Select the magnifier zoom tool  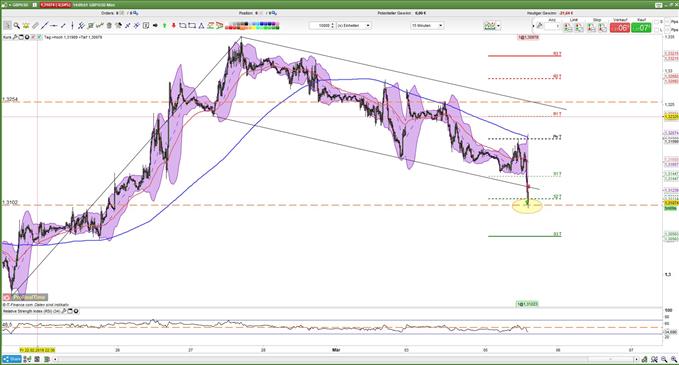[16, 26]
